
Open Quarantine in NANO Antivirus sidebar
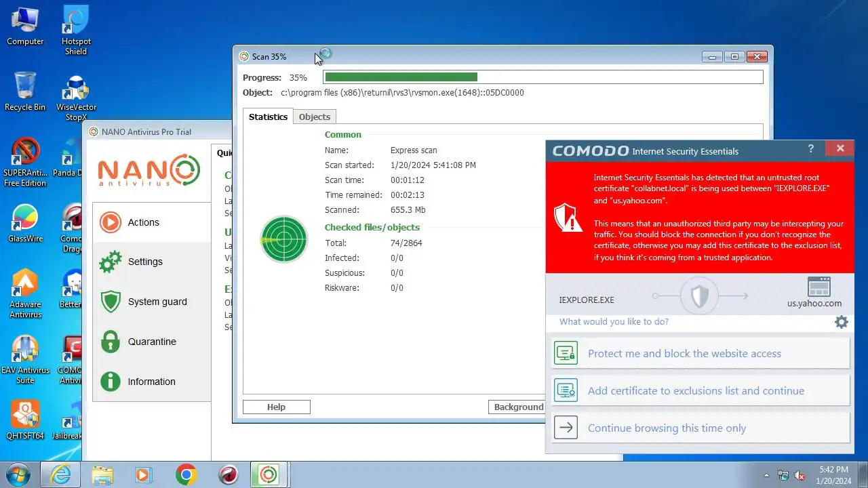tap(151, 342)
